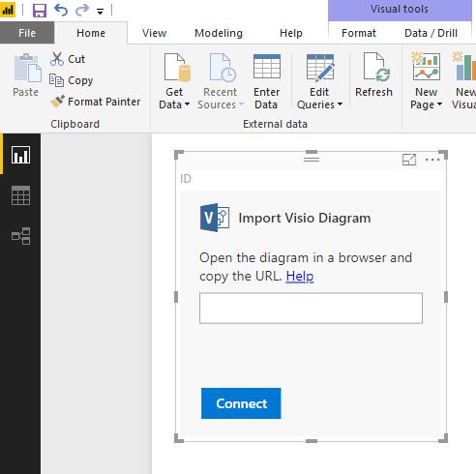Insert a New Visual
This screenshot has height=474, width=476.
click(x=463, y=80)
